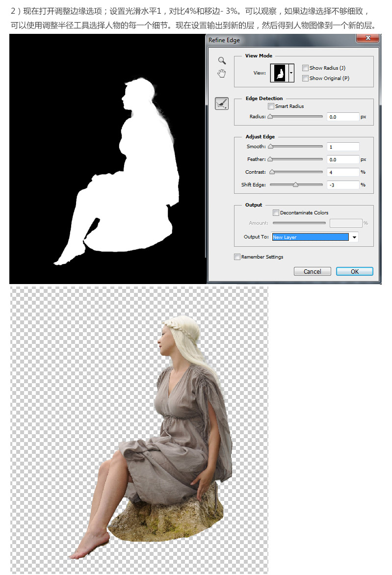Confirm with the OK button
This screenshot has width=392, height=575.
tap(355, 271)
